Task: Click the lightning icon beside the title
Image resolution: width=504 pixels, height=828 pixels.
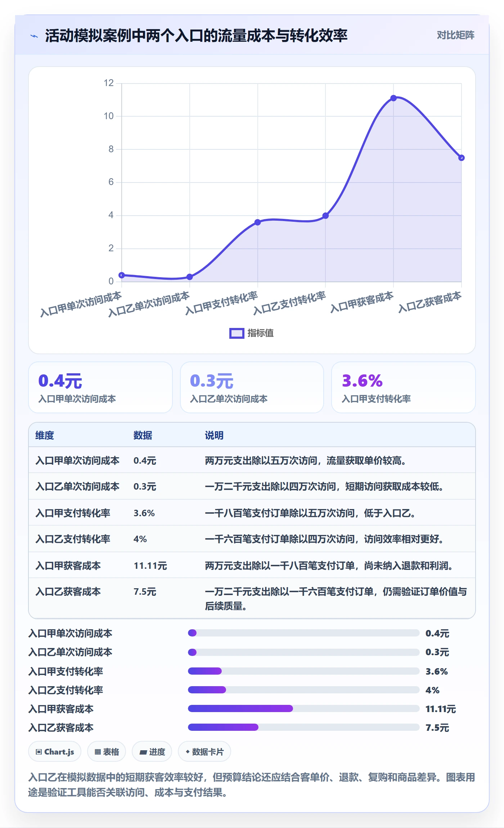Action: click(34, 36)
